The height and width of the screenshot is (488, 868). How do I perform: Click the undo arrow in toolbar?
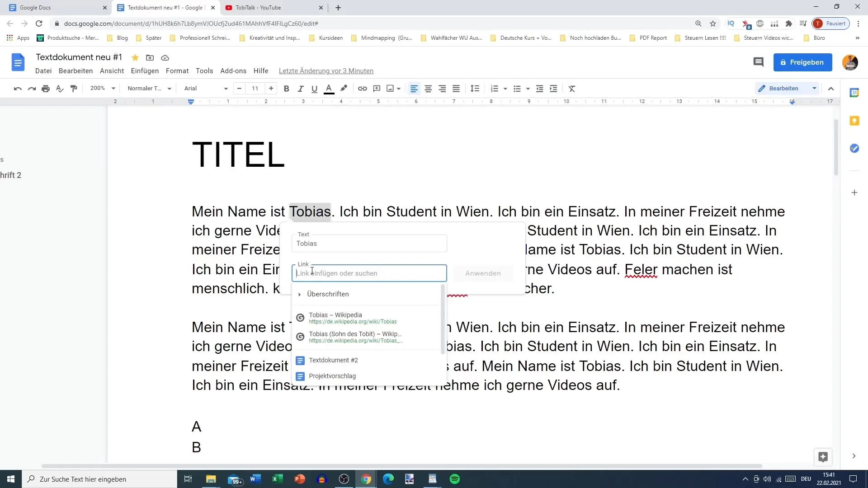(18, 89)
